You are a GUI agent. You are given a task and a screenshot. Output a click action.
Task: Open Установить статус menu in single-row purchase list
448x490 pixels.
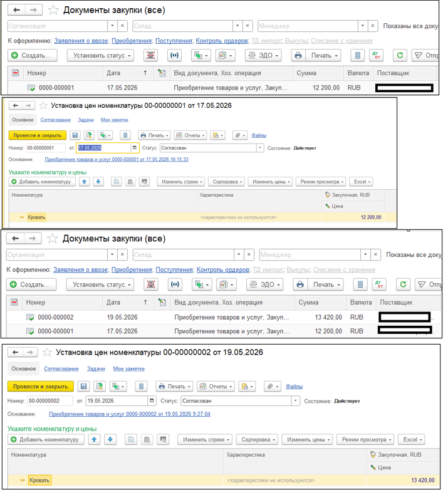point(100,55)
